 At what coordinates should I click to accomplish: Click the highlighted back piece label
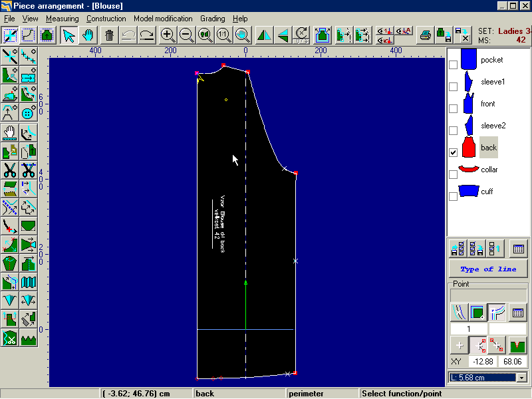tap(489, 148)
